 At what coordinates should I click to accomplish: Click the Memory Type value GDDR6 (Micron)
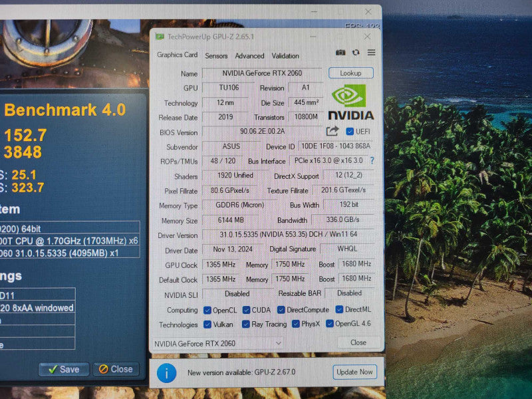[239, 205]
